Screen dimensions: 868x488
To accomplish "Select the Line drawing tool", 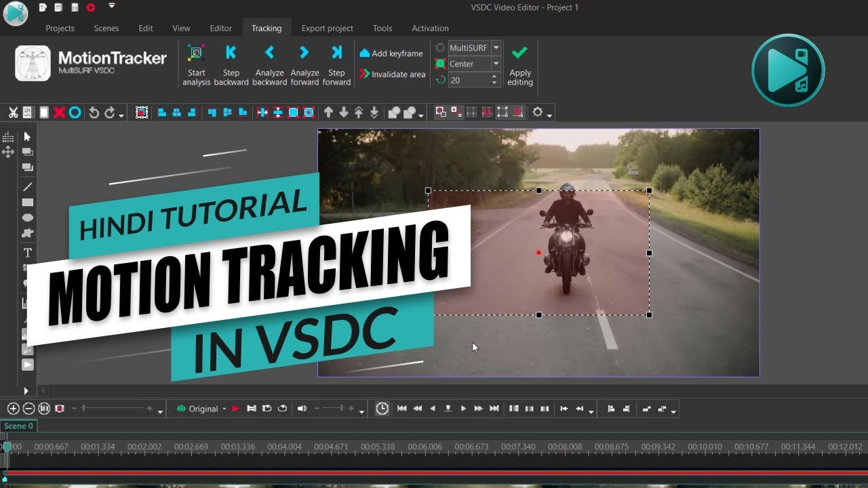I will click(28, 186).
